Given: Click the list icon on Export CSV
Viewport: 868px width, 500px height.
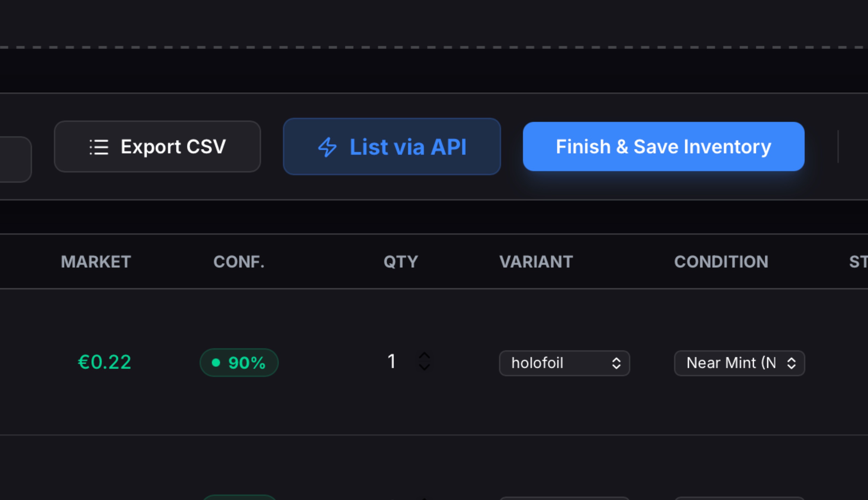Looking at the screenshot, I should point(99,147).
